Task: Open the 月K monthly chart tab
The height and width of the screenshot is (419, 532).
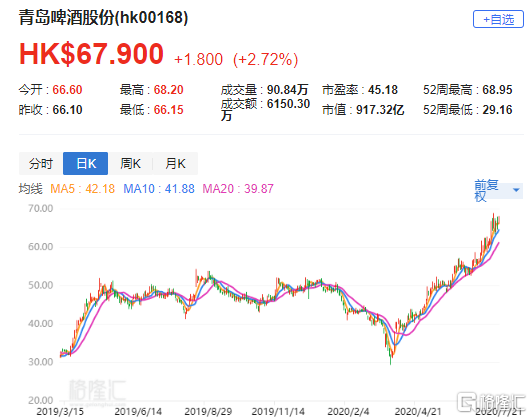Action: 175,164
